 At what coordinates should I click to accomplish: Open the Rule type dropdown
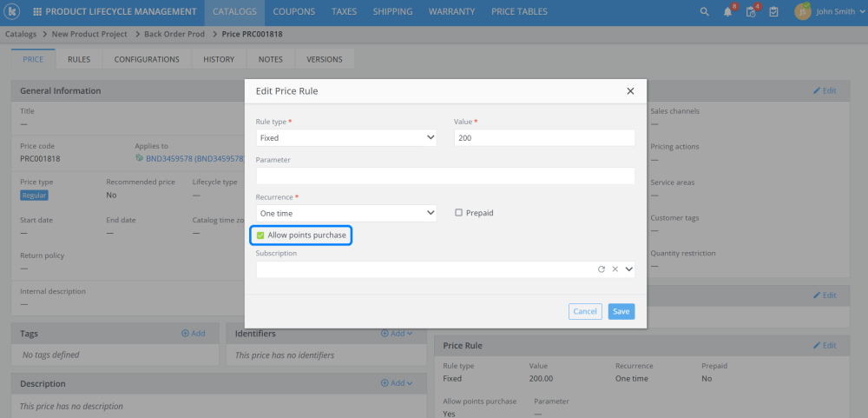pyautogui.click(x=345, y=137)
